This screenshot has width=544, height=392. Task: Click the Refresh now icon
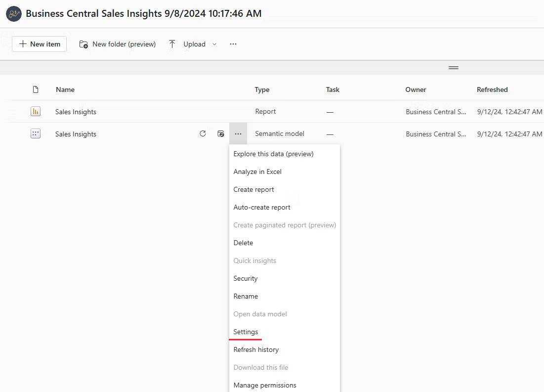203,133
